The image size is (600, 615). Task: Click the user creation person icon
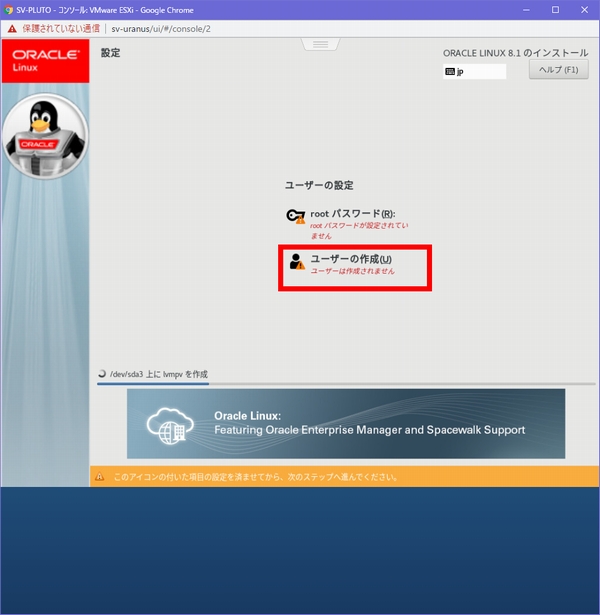coord(297,262)
